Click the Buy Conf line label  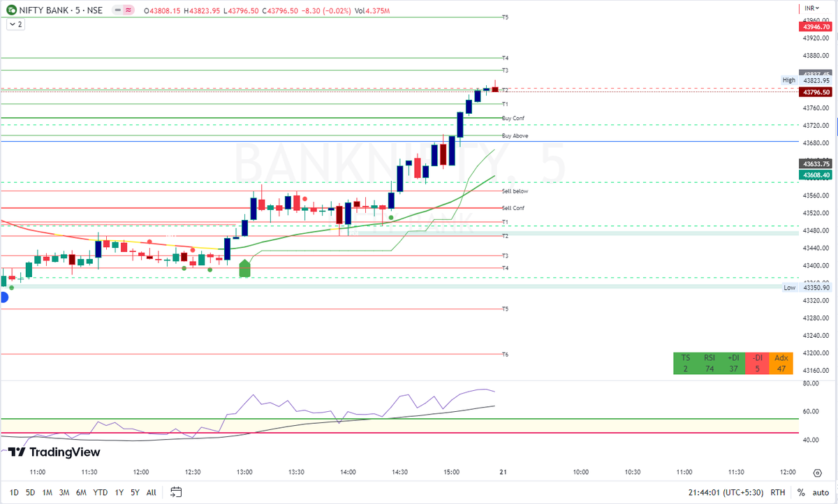[x=513, y=118]
